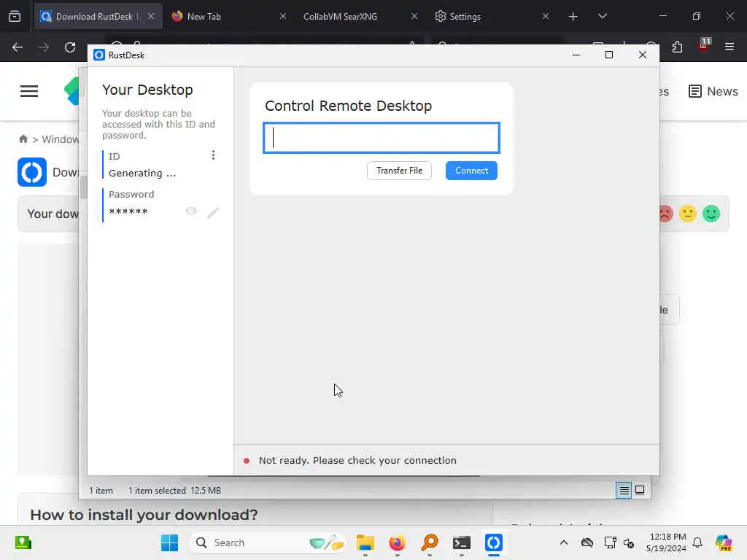Open a new browser tab with plus
The image size is (747, 560).
click(x=573, y=17)
